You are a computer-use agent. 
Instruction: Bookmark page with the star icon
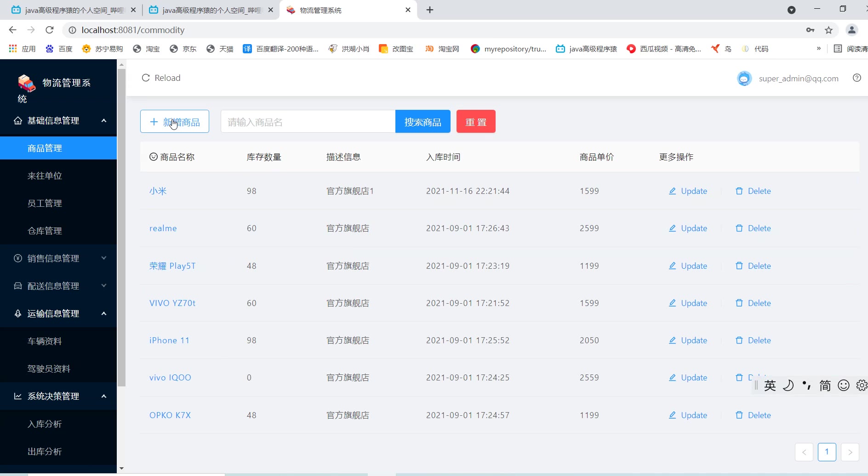pyautogui.click(x=828, y=30)
